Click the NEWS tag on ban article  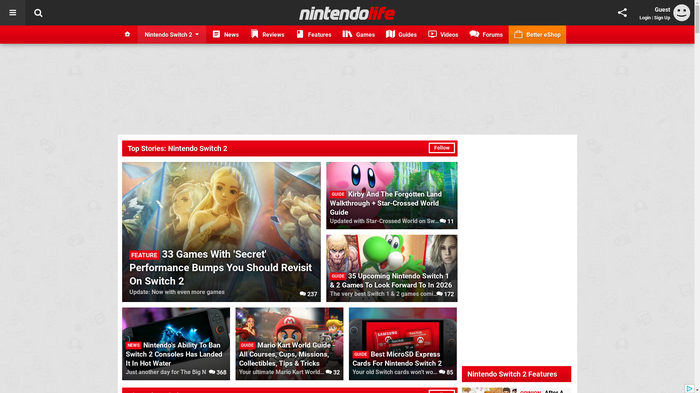133,345
